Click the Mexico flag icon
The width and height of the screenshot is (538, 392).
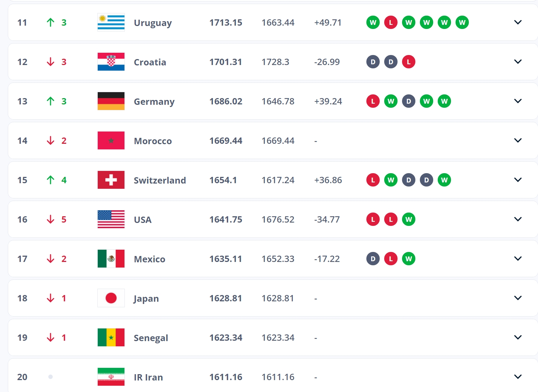coord(111,259)
